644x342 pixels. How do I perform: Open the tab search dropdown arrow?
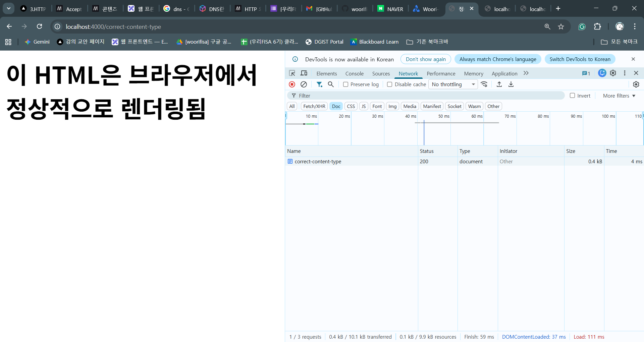(x=8, y=8)
